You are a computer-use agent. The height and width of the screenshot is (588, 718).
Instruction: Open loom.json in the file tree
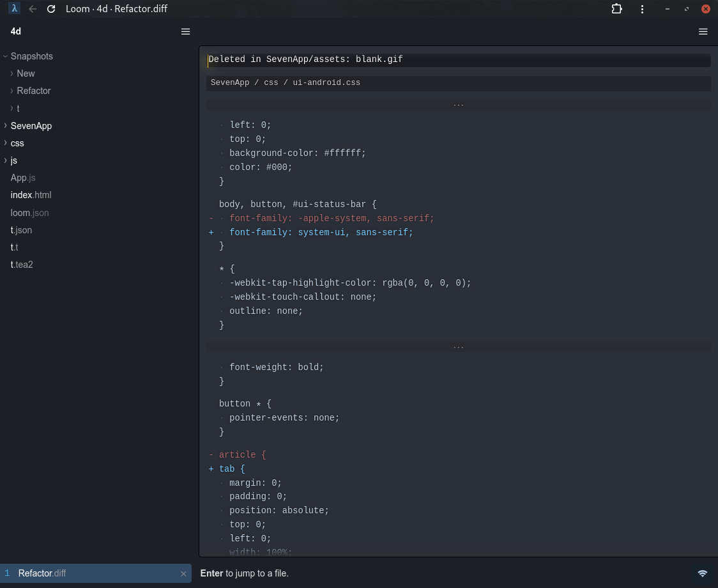click(x=29, y=213)
